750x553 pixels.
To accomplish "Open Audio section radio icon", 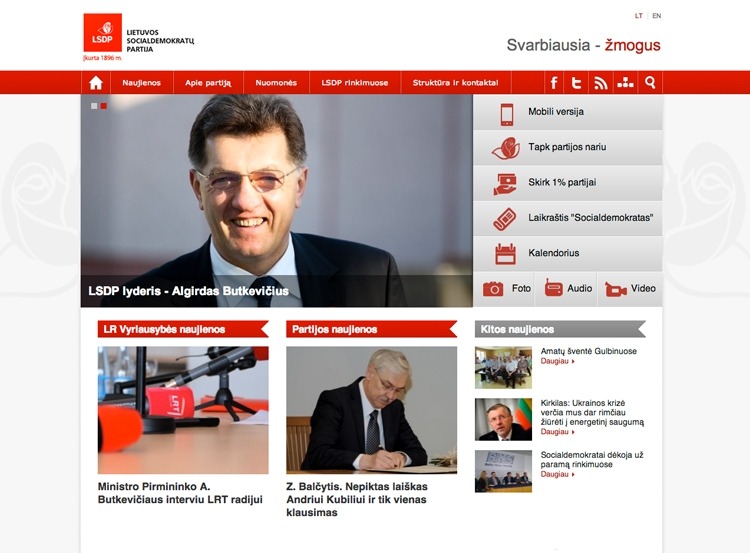I will tap(553, 288).
